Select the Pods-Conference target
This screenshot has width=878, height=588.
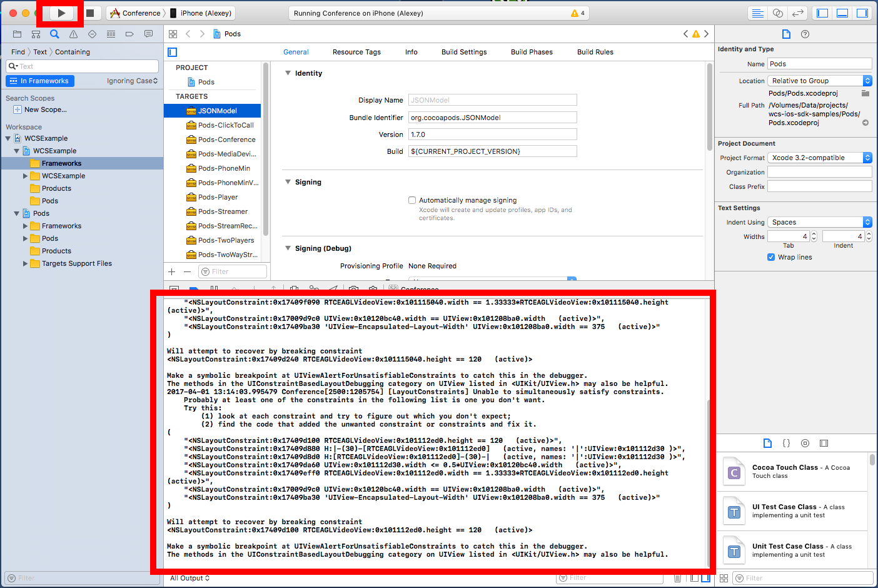213,139
